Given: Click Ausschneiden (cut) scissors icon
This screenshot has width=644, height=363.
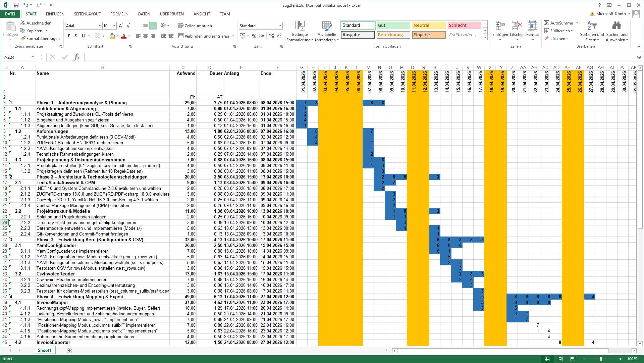Looking at the screenshot, I should [23, 23].
